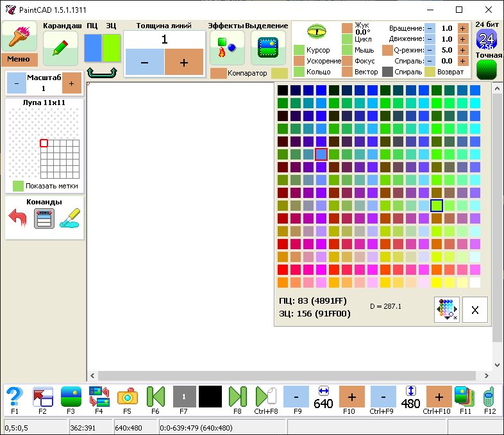The height and width of the screenshot is (435, 504).
Task: Close the color palette with X
Action: 475,309
